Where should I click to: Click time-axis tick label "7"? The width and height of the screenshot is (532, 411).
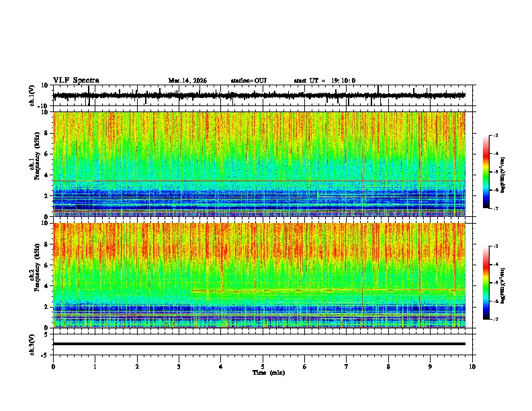point(347,367)
